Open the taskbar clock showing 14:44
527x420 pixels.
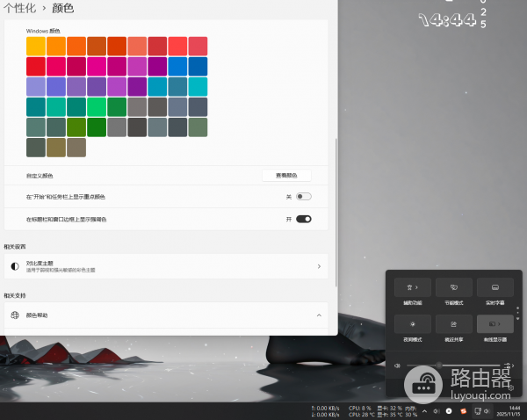514,410
